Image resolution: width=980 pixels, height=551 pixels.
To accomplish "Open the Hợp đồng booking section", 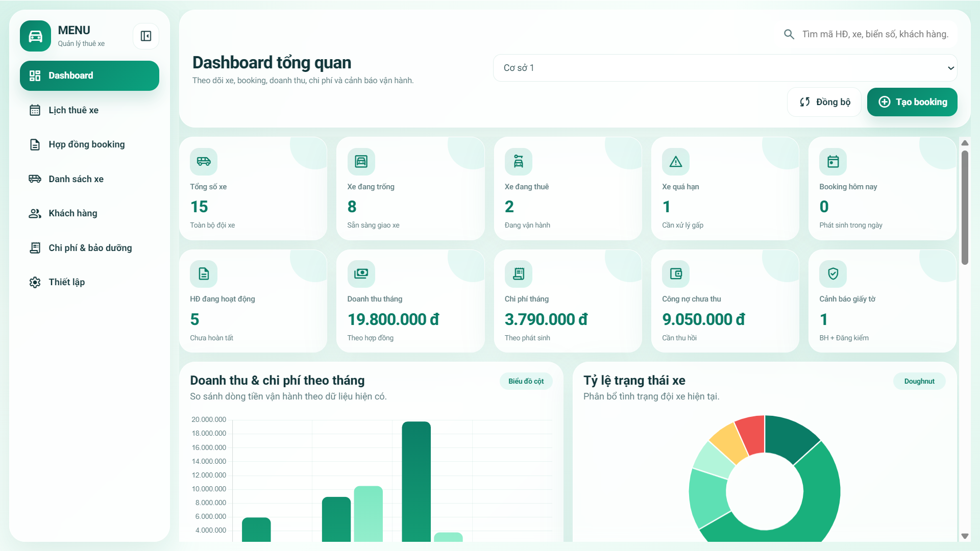I will 86,144.
